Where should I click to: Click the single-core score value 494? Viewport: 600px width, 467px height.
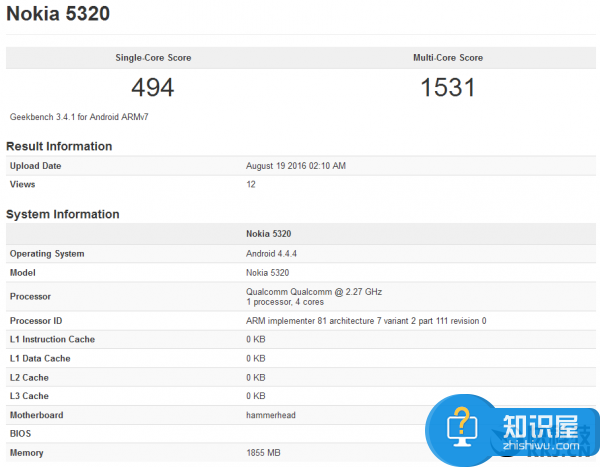[153, 87]
